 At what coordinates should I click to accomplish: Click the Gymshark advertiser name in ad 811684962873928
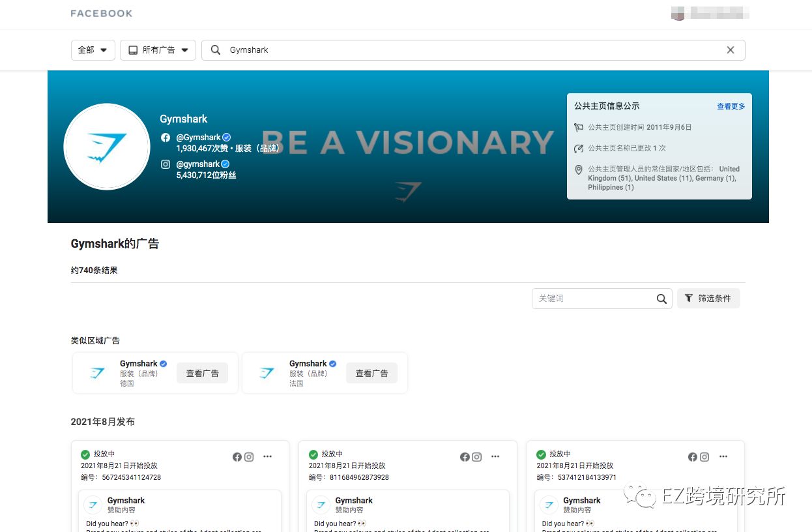tap(354, 501)
